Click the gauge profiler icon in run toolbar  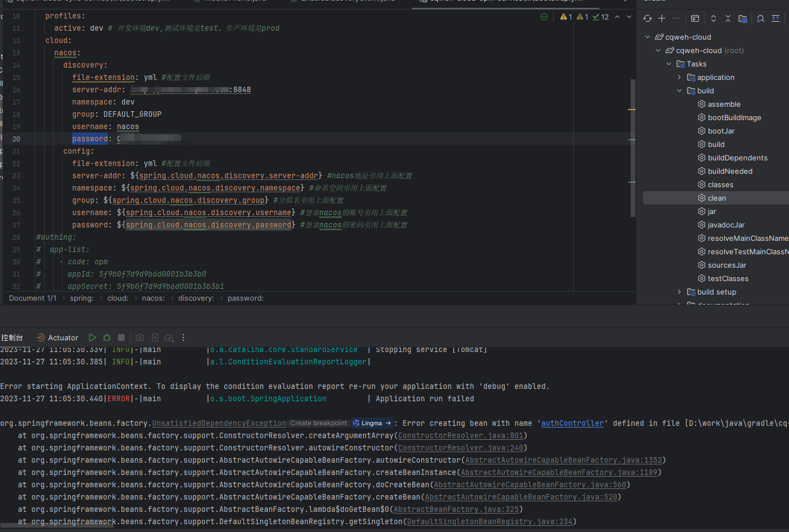click(169, 338)
